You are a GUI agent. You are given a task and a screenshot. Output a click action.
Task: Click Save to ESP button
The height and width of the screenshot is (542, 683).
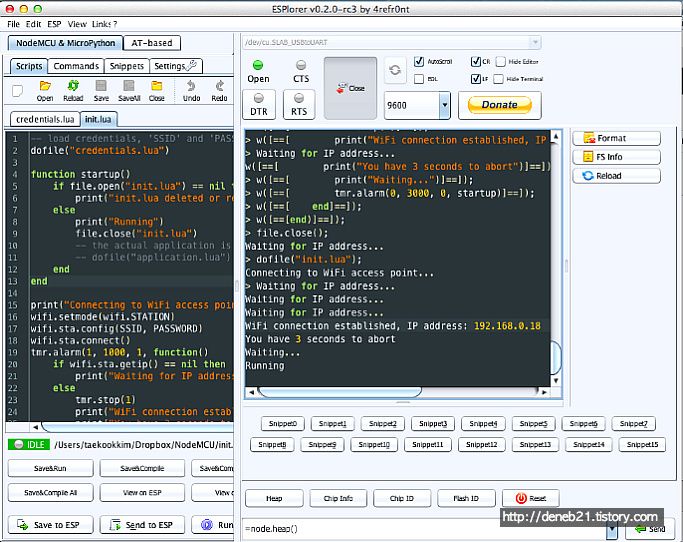[x=51, y=525]
